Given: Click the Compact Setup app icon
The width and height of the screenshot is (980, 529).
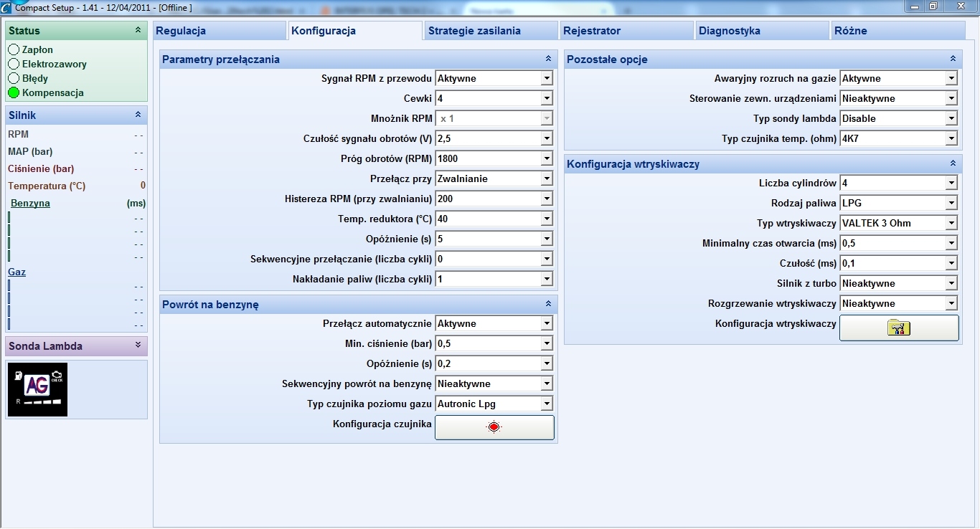Looking at the screenshot, I should pos(6,7).
